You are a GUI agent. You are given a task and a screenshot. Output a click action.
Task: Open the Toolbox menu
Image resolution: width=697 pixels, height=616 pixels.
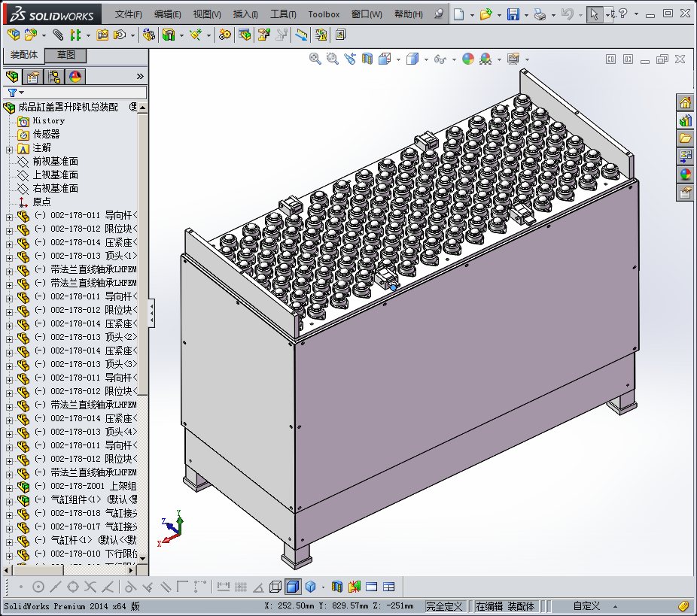click(x=324, y=14)
